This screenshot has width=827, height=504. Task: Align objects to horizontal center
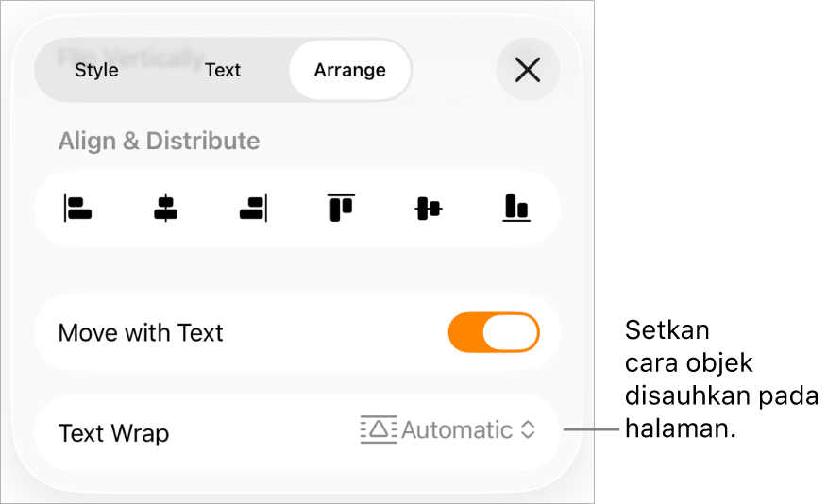165,208
